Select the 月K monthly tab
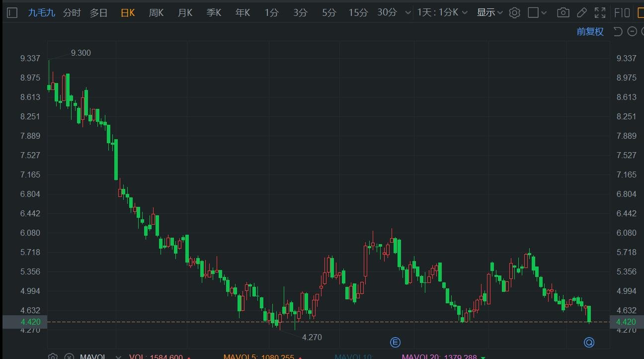 185,12
